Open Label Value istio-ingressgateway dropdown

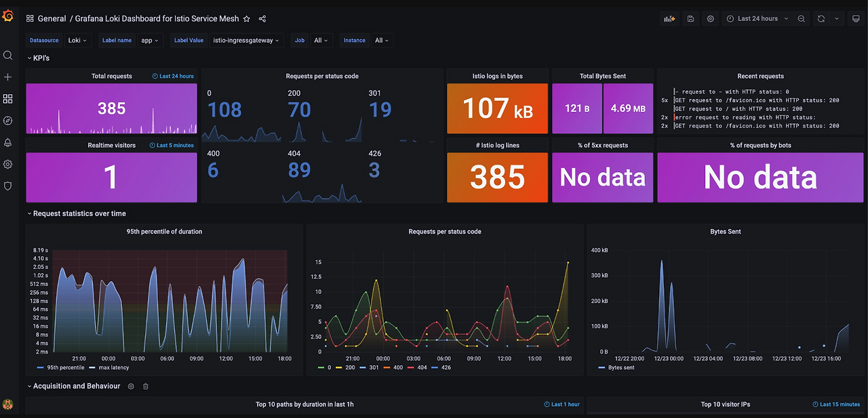245,41
